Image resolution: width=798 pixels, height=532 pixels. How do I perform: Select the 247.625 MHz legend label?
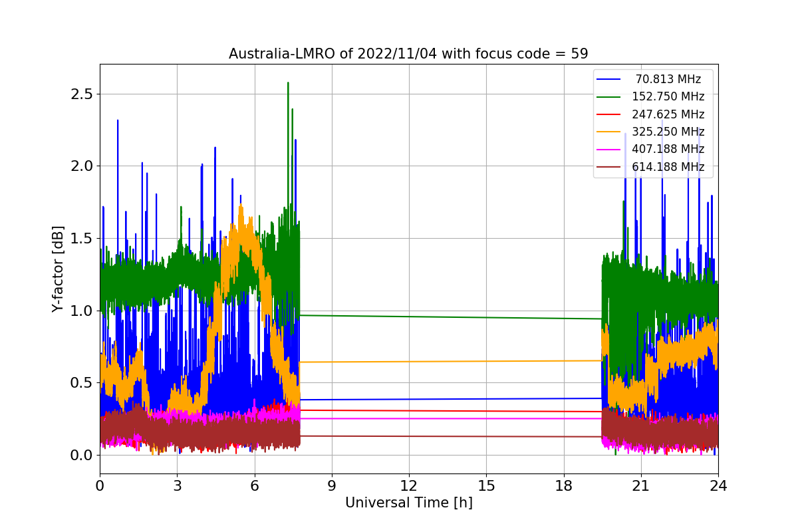pos(668,114)
